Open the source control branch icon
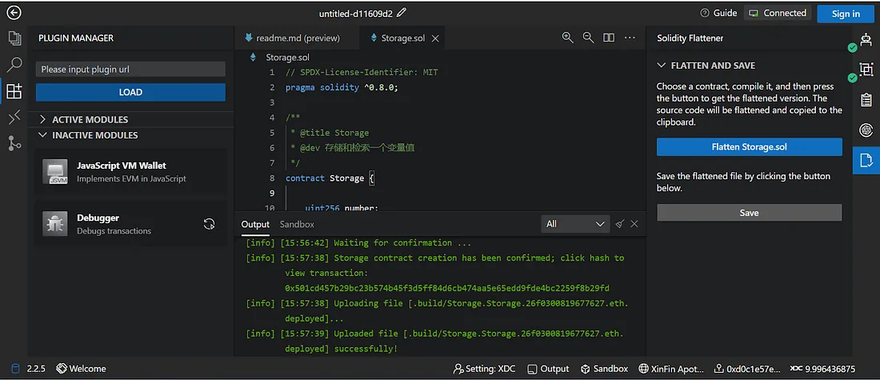The height and width of the screenshot is (380, 880). (x=14, y=144)
